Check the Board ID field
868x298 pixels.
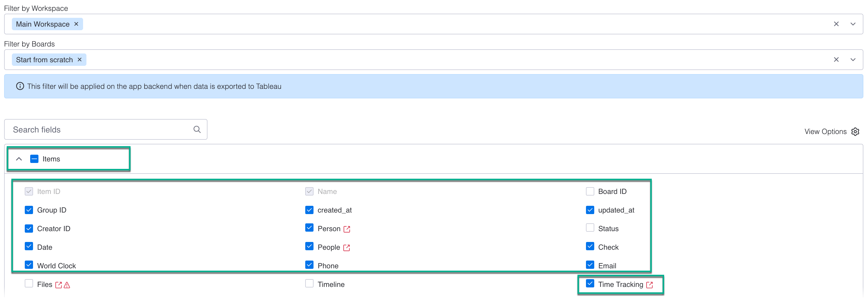(x=590, y=191)
